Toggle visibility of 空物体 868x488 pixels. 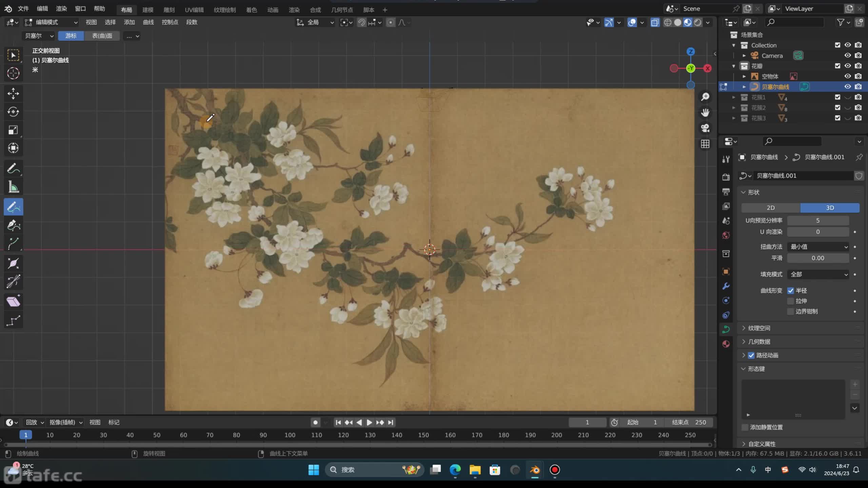[x=848, y=76]
